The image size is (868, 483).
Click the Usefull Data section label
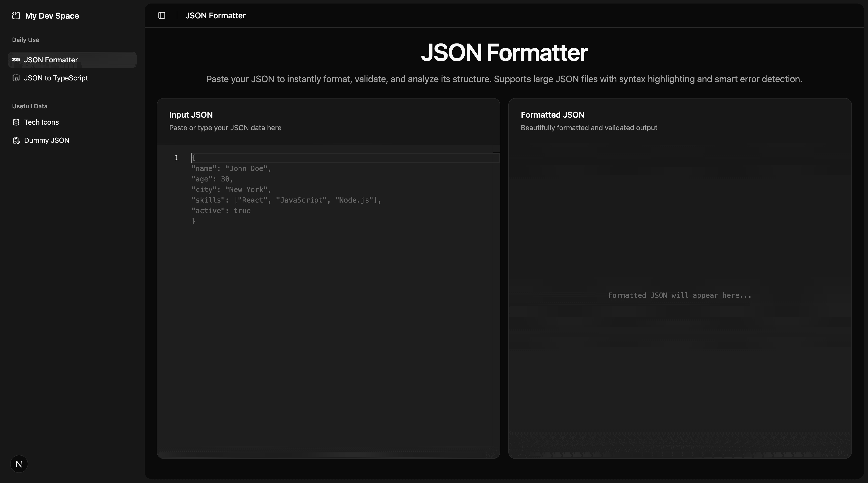point(30,106)
